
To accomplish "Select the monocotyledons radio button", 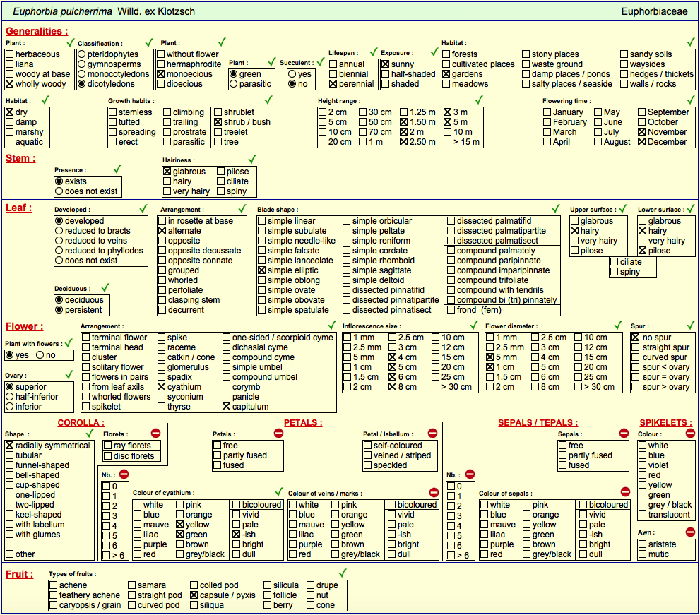I will coord(82,73).
